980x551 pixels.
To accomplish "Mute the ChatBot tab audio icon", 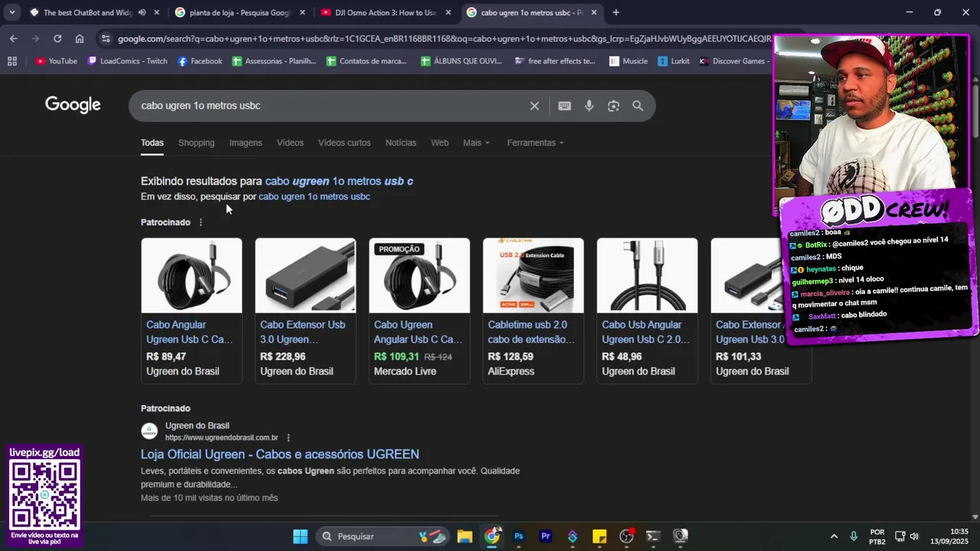I will click(x=142, y=12).
